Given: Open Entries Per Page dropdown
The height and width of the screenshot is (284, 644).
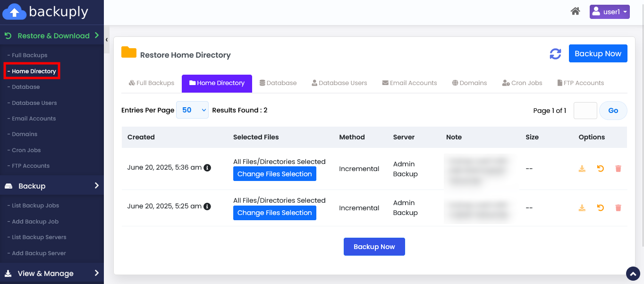Looking at the screenshot, I should (192, 110).
